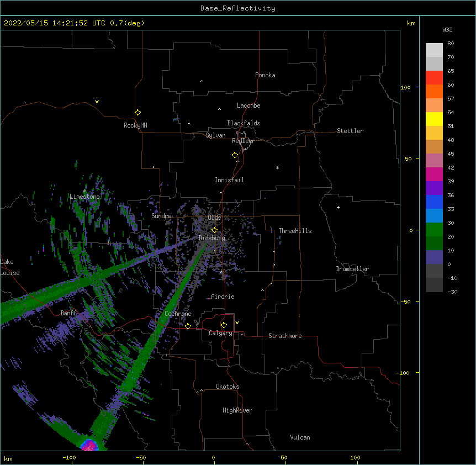Click the HighRiver town label
Viewport: 476px width, 465px height.
pos(237,410)
